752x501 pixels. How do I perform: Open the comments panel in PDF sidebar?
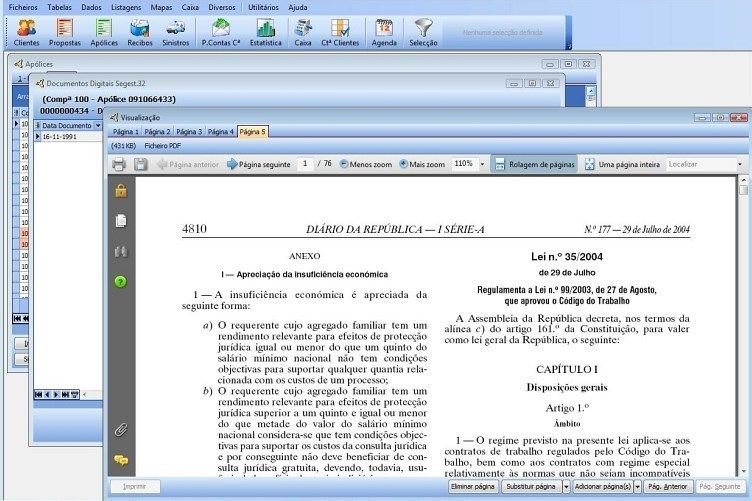121,460
